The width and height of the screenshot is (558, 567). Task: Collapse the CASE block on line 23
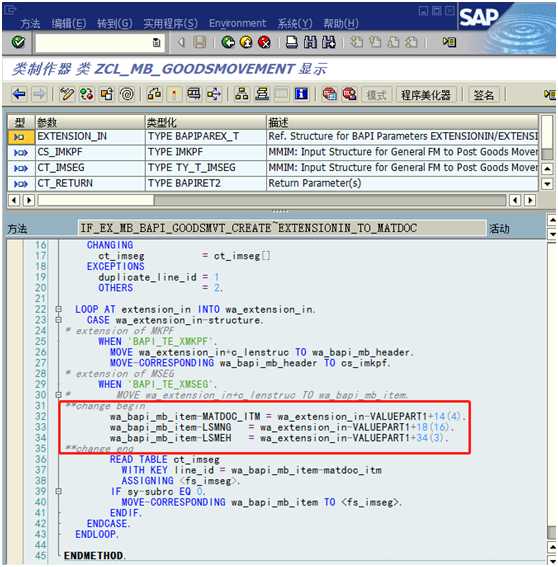(x=59, y=320)
